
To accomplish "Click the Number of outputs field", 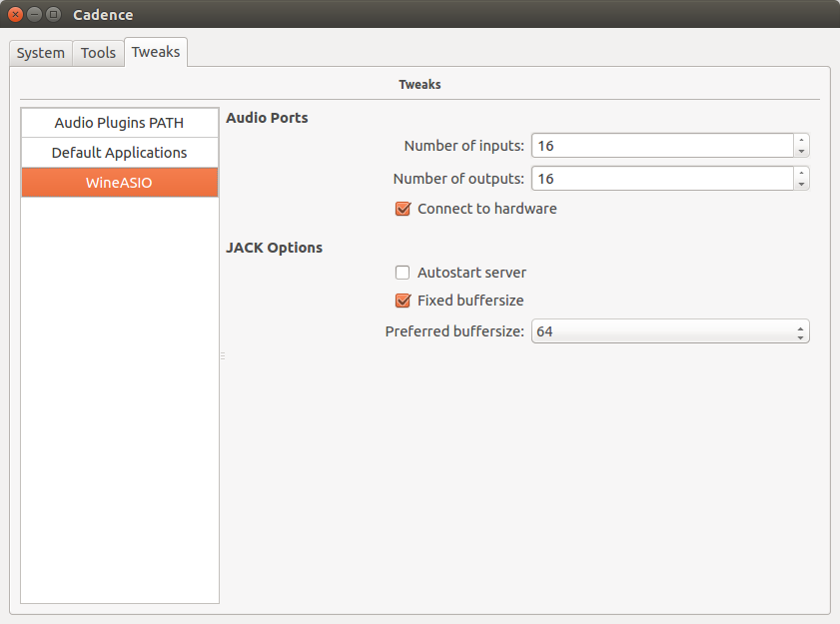I will point(662,179).
